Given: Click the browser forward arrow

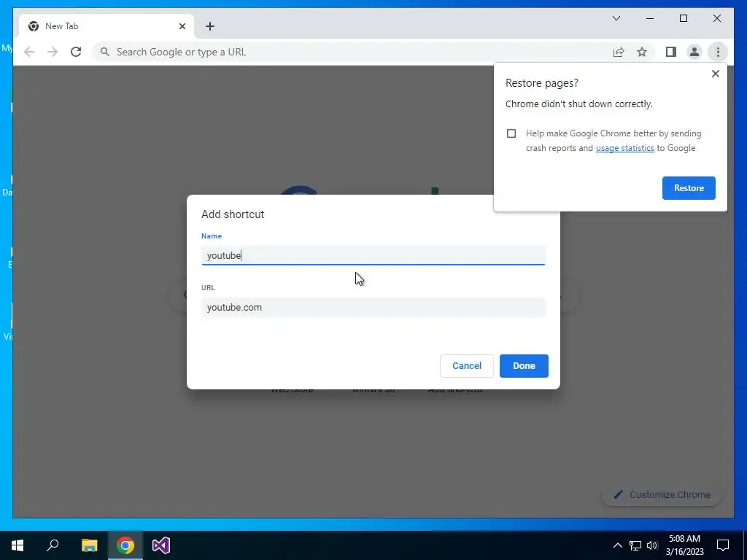Looking at the screenshot, I should 53,52.
